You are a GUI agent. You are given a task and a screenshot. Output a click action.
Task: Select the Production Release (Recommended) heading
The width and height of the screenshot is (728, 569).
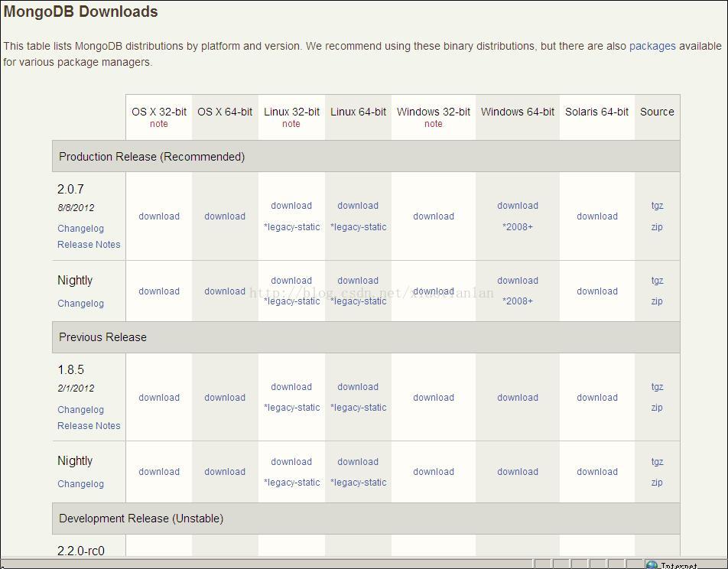(x=152, y=157)
